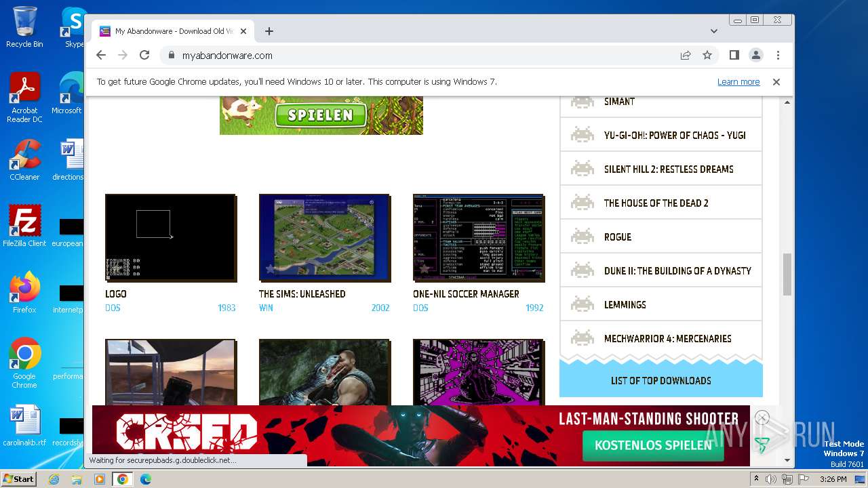Switch to the My Abandonware tab
This screenshot has height=488, width=868.
(x=173, y=31)
